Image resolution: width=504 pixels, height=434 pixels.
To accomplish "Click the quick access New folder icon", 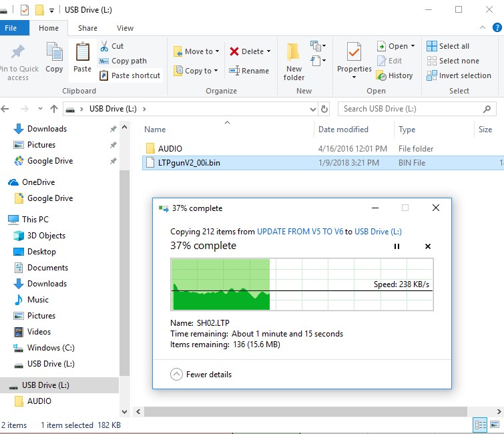I will coord(39,10).
